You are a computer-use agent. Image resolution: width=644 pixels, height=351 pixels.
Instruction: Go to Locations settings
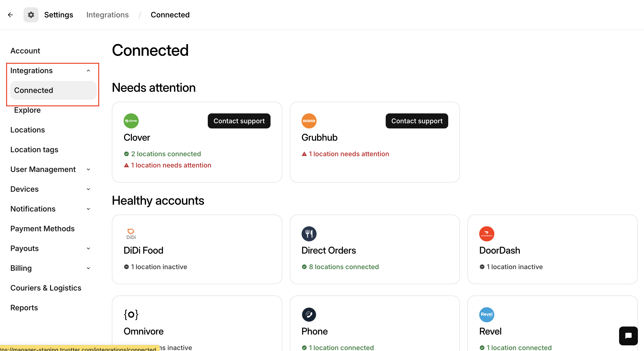click(x=27, y=130)
